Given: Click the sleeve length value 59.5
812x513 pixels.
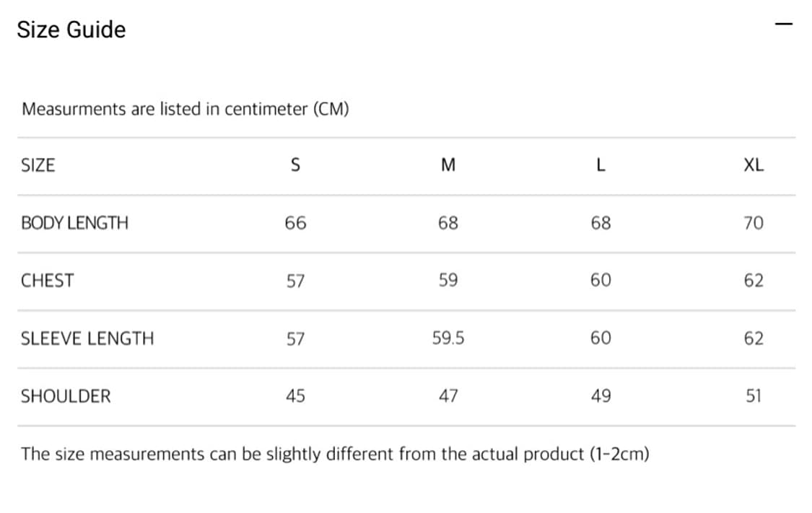Looking at the screenshot, I should [448, 338].
